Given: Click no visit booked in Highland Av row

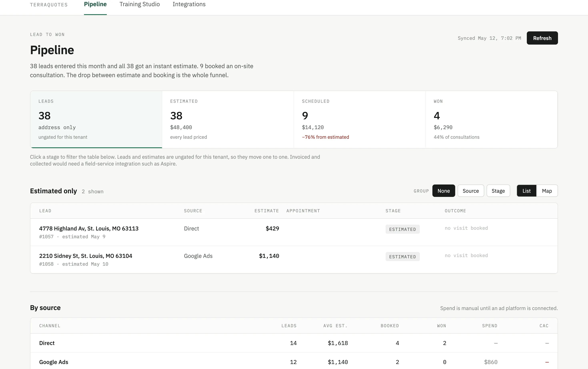Looking at the screenshot, I should (x=466, y=228).
